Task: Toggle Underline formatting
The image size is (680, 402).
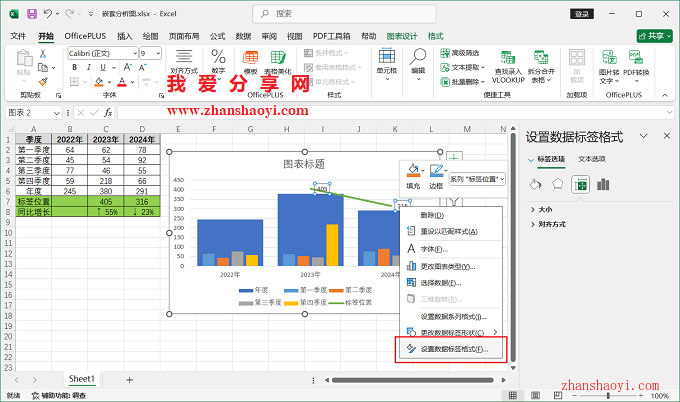Action: point(103,67)
